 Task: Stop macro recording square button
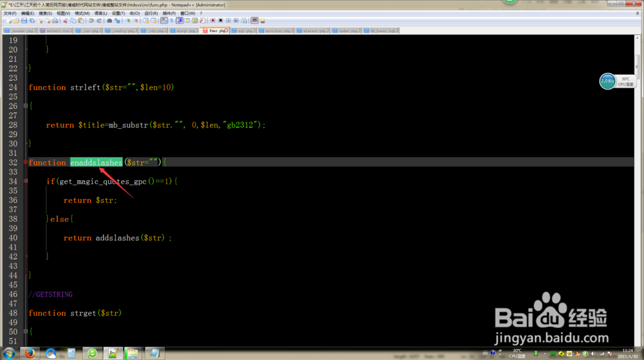coord(220,21)
